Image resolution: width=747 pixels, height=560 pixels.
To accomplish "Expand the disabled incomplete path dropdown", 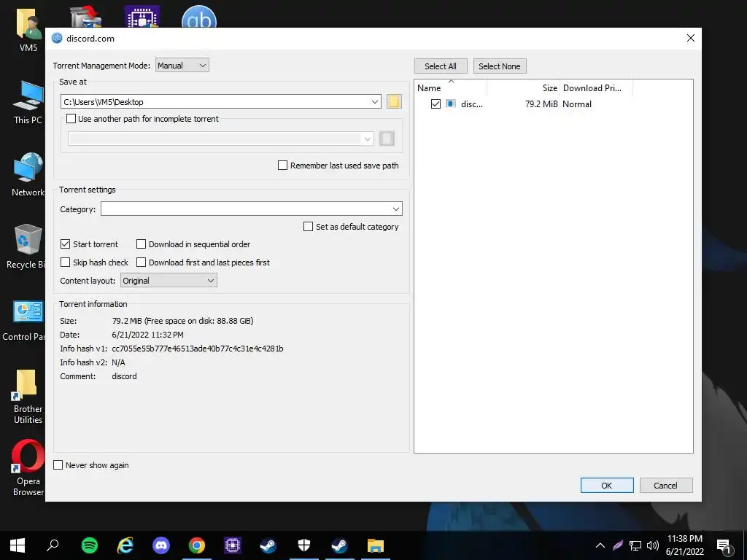I will (368, 139).
